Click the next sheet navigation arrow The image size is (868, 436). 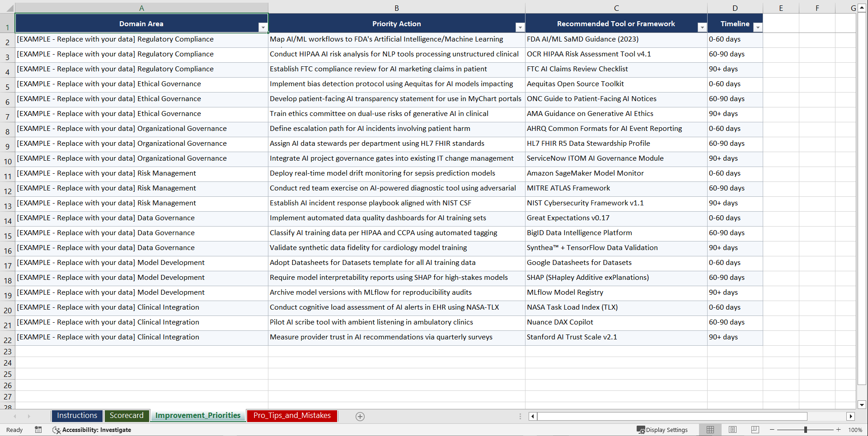point(29,416)
